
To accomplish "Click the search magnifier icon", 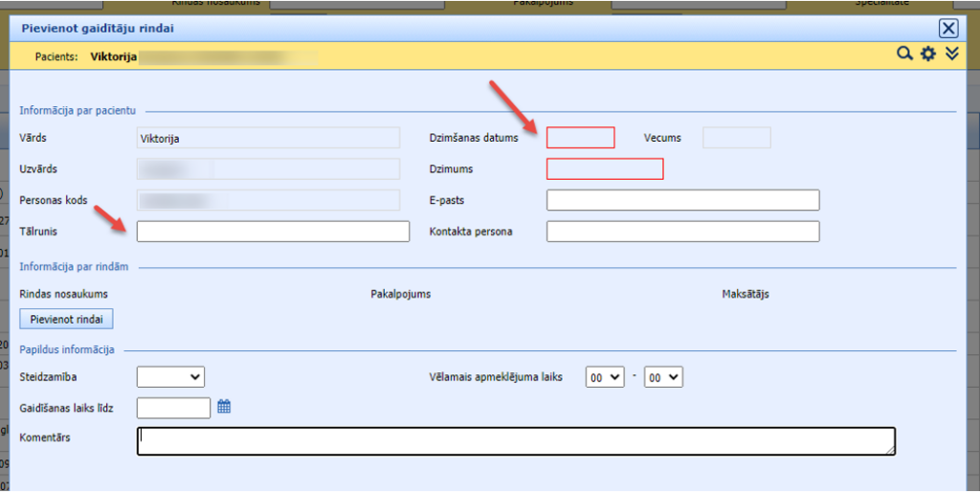I will [903, 55].
